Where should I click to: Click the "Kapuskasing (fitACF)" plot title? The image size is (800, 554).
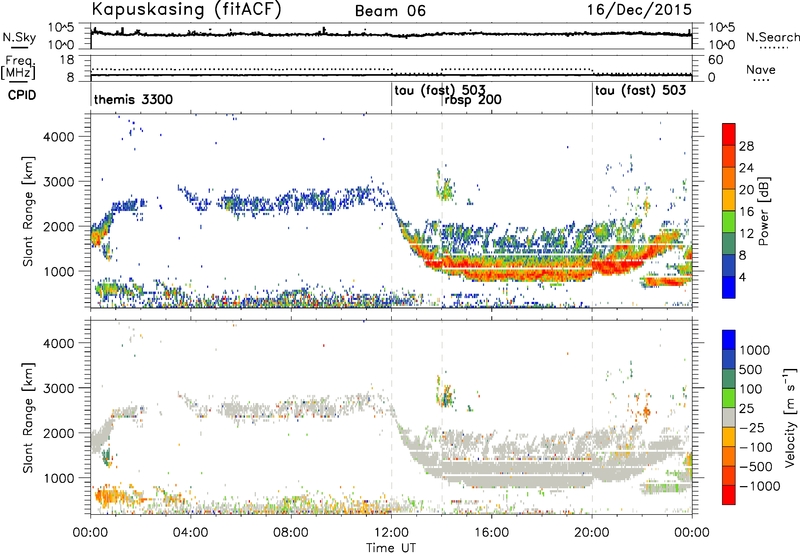pos(186,10)
